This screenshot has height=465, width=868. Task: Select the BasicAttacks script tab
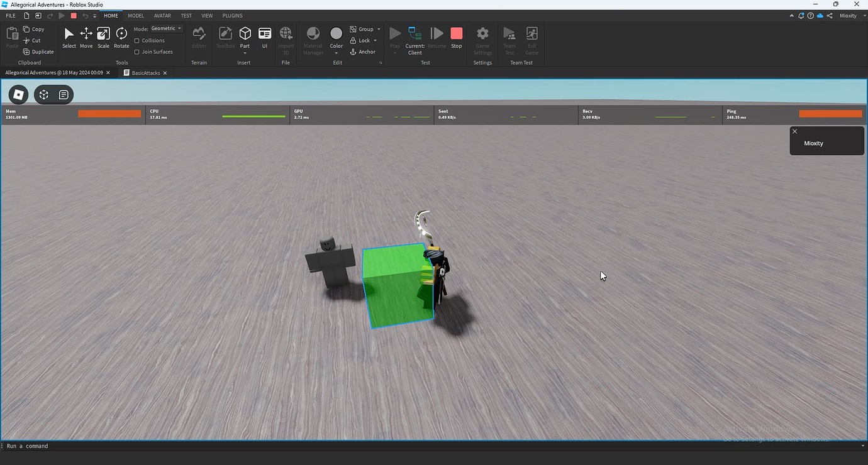click(145, 73)
